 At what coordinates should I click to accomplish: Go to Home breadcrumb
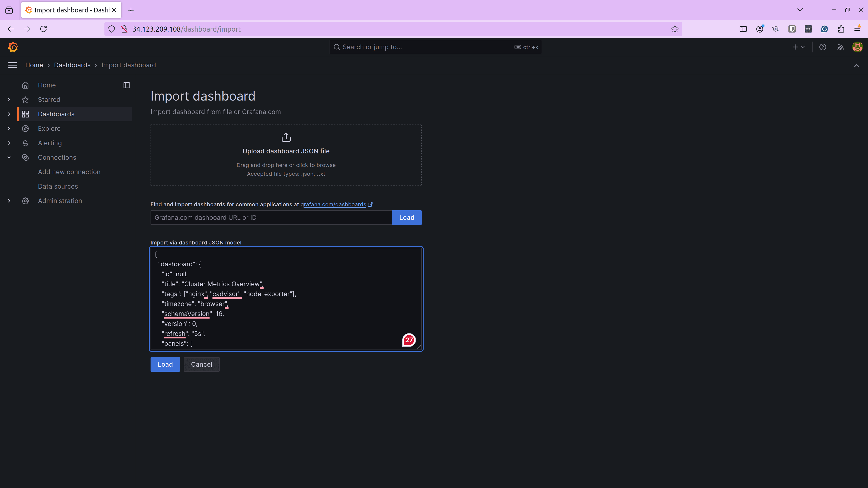coord(34,65)
